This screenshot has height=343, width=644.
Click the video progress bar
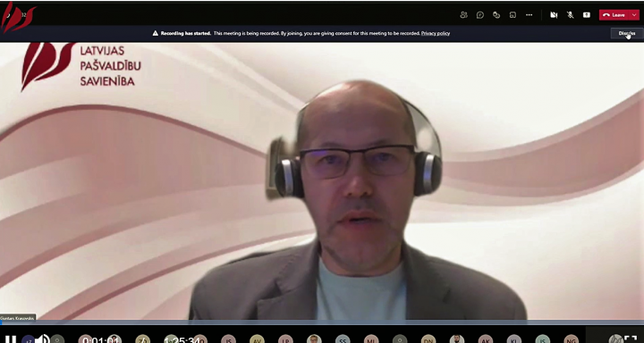322,322
